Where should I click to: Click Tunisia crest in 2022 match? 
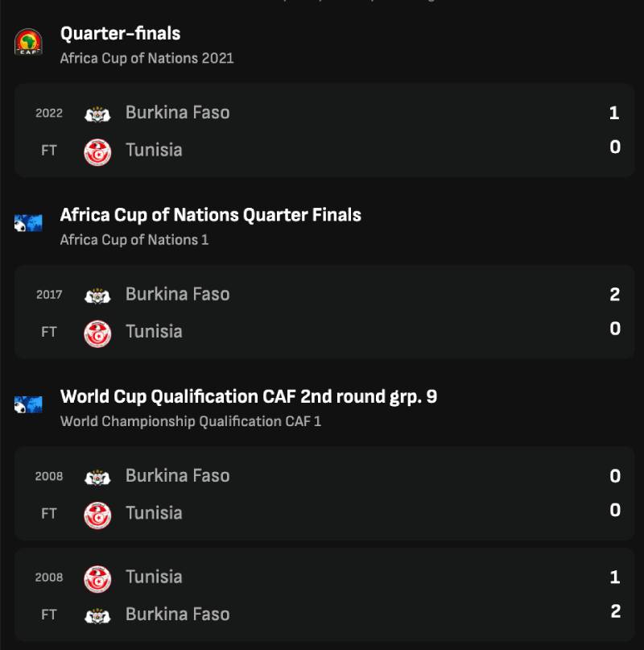point(97,151)
